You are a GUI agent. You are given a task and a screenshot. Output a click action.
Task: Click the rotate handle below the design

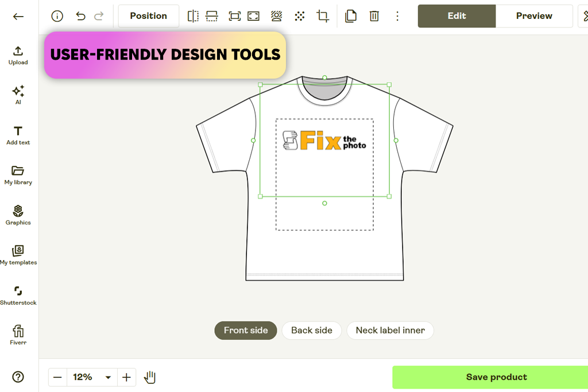click(325, 204)
